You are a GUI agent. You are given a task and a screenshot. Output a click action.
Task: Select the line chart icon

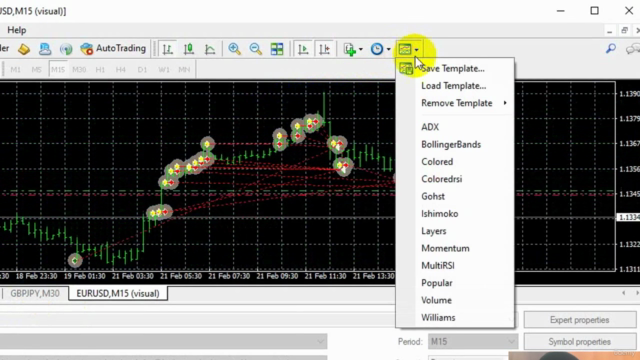(x=210, y=49)
